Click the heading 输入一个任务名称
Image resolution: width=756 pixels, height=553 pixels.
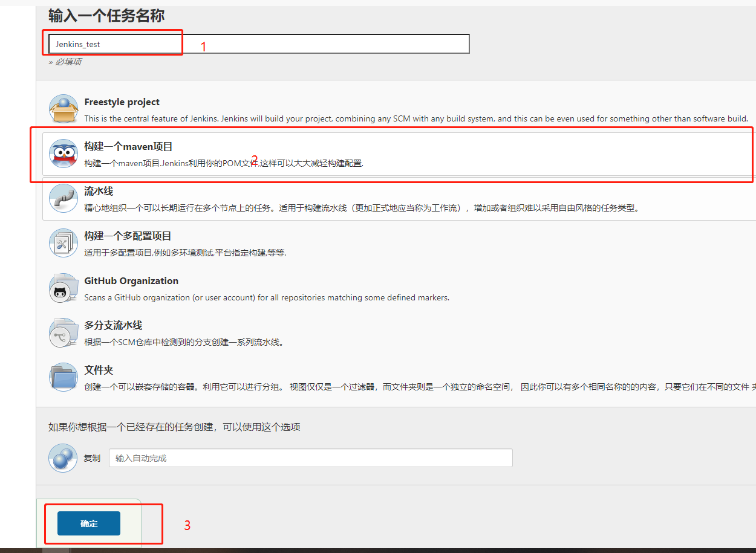(106, 16)
